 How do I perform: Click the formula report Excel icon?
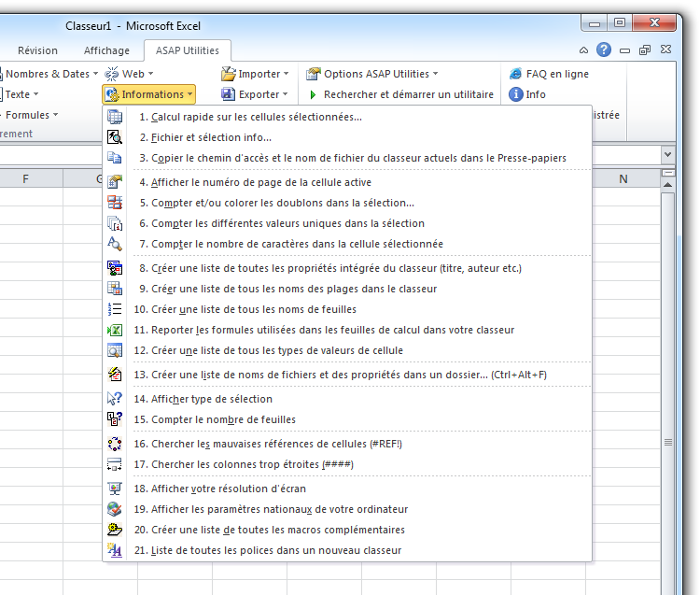click(115, 330)
